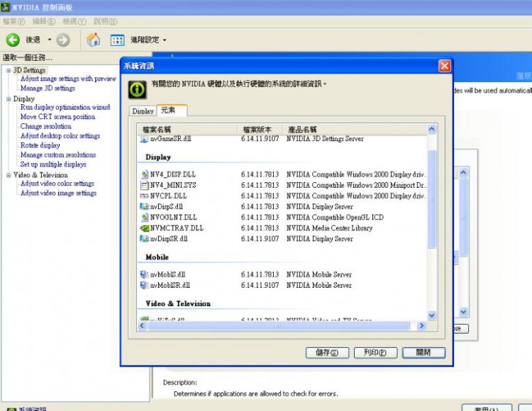Screen dimensions: 532x411
Task: Select the NVIDIA Compatible OpenGL ICD entry
Action: click(335, 218)
